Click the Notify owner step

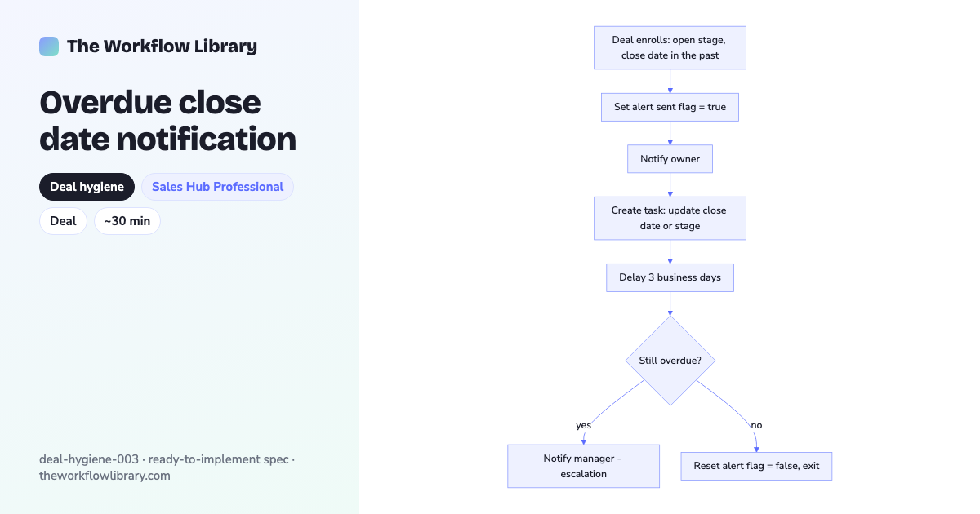[x=670, y=159]
